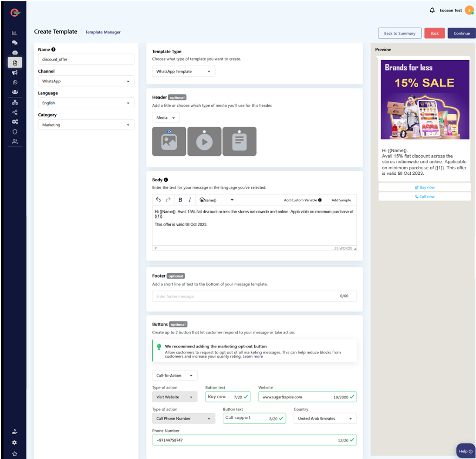Follow the Learn more link
Image resolution: width=476 pixels, height=459 pixels.
[253, 357]
